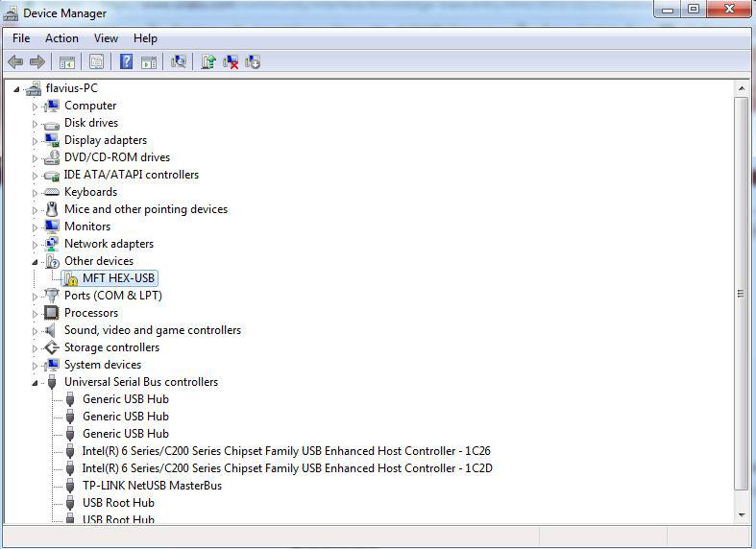Select Intel USB Enhanced Host Controller 1C2D
The width and height of the screenshot is (756, 549).
pyautogui.click(x=287, y=468)
